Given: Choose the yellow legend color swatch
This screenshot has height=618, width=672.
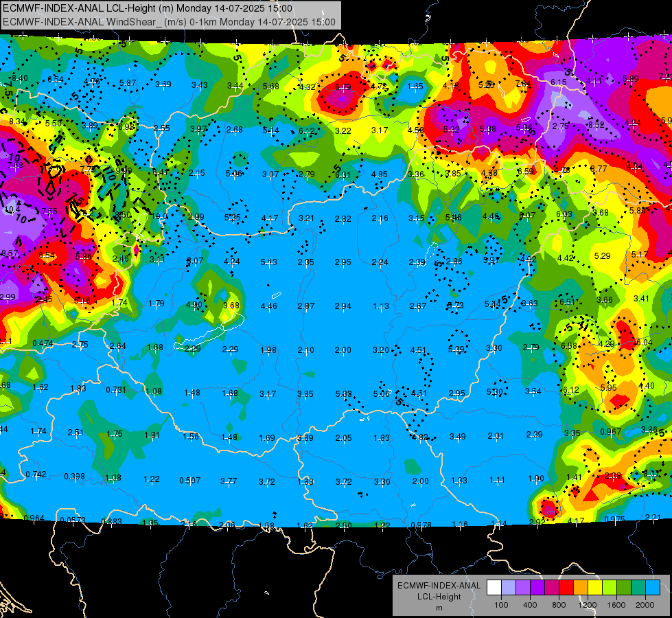Looking at the screenshot, I should (595, 588).
